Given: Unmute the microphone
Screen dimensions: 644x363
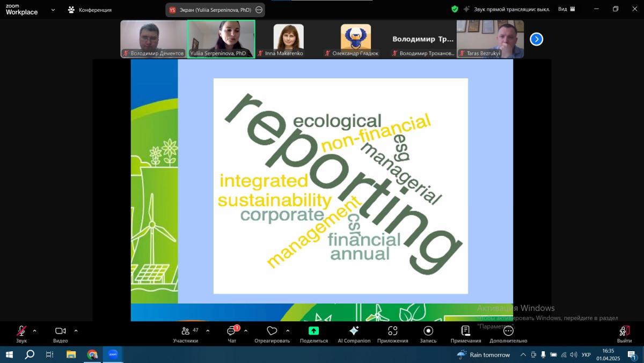Looking at the screenshot, I should click(x=21, y=331).
